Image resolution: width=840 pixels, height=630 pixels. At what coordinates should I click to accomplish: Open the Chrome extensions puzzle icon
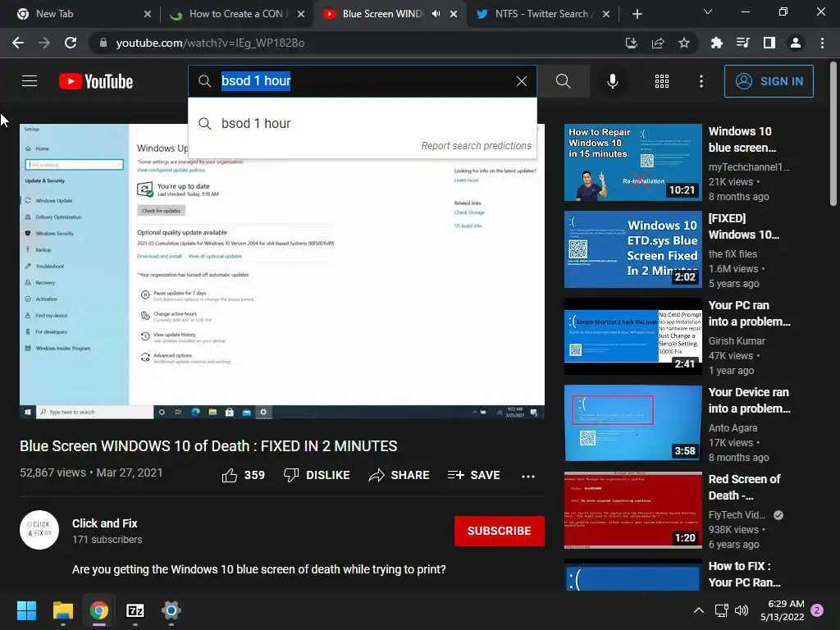tap(717, 43)
